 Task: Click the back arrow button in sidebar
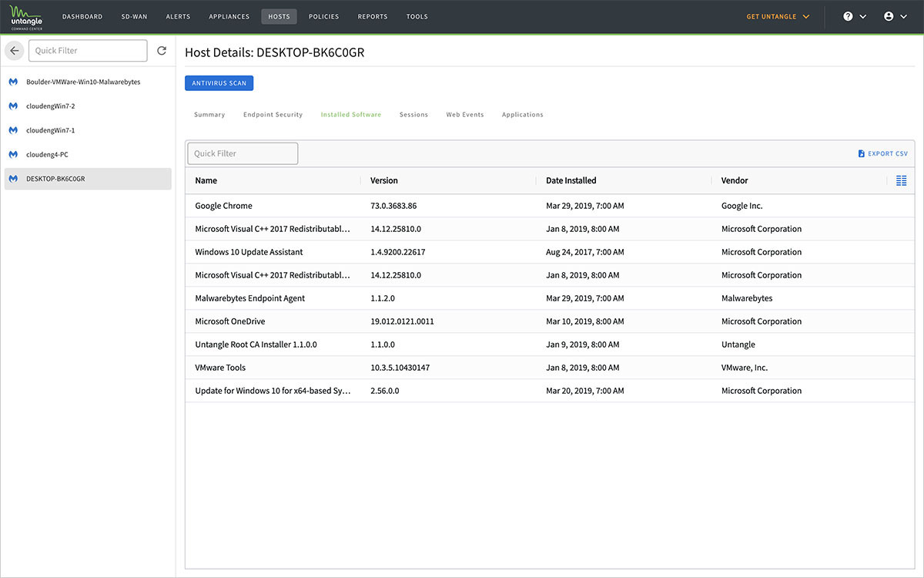tap(14, 51)
